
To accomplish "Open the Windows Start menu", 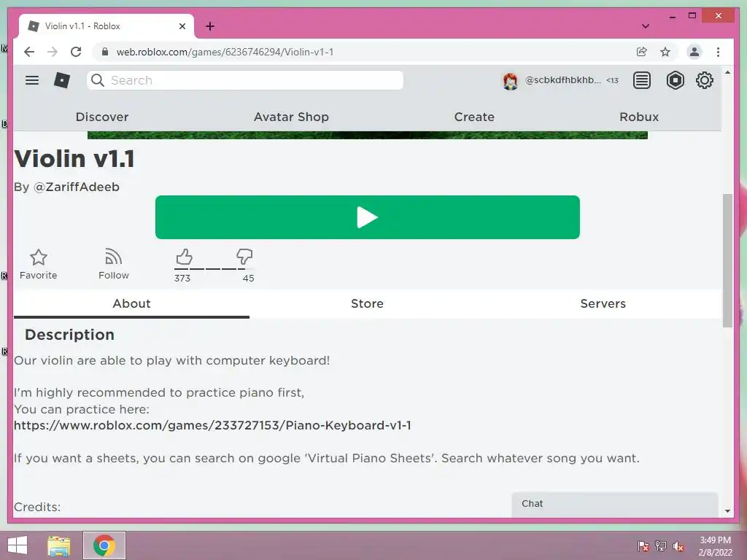I will pos(18,545).
